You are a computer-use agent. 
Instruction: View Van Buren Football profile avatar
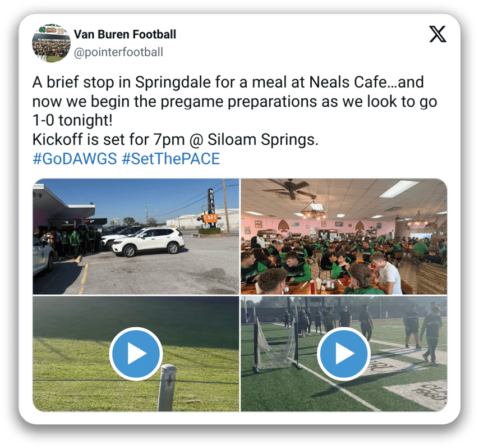(x=52, y=43)
